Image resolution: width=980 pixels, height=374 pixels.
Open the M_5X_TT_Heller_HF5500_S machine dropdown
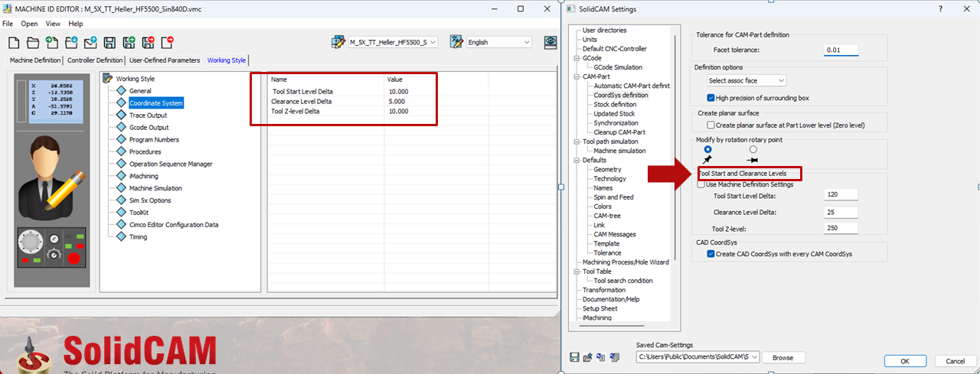point(393,43)
